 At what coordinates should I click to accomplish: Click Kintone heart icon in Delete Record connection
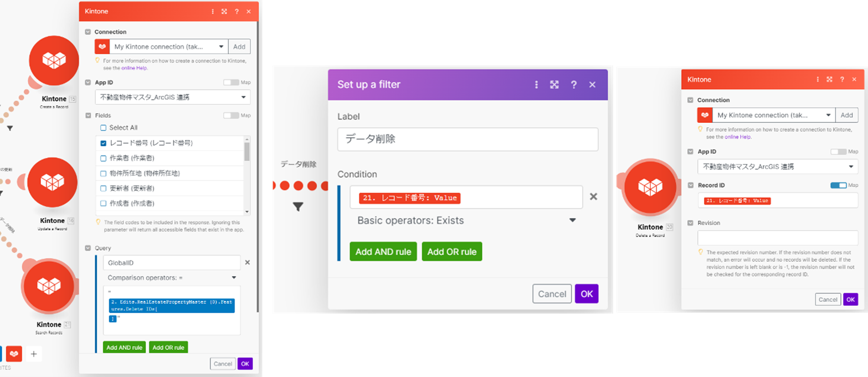(705, 115)
